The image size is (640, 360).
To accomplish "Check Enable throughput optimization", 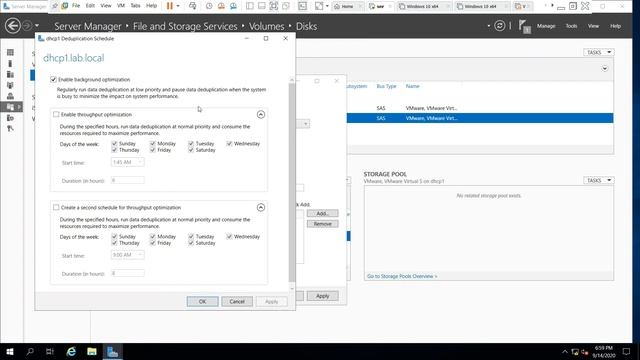I will pos(56,114).
